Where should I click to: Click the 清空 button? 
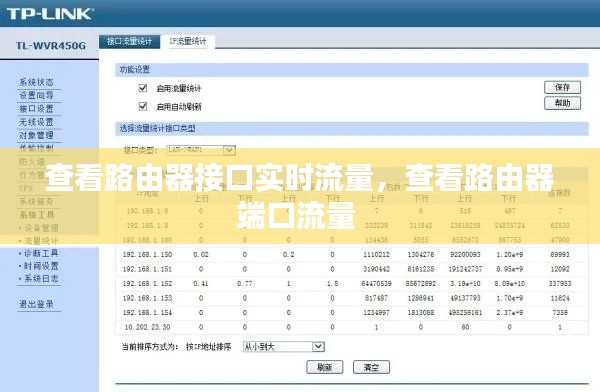tap(371, 367)
